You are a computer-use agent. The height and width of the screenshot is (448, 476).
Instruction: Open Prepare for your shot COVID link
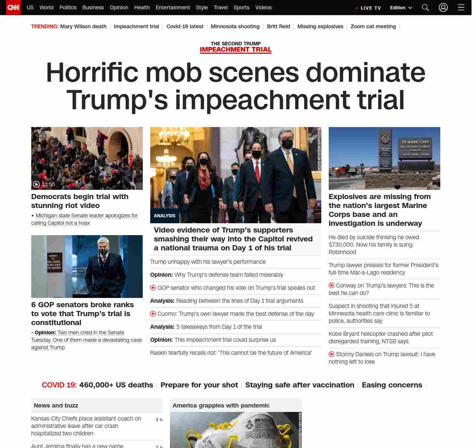tap(199, 385)
